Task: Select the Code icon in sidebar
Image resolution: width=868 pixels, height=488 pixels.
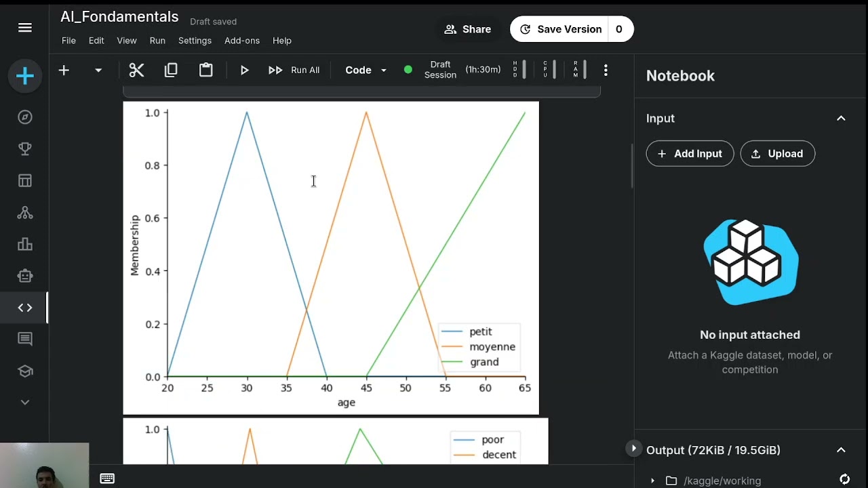Action: click(25, 308)
